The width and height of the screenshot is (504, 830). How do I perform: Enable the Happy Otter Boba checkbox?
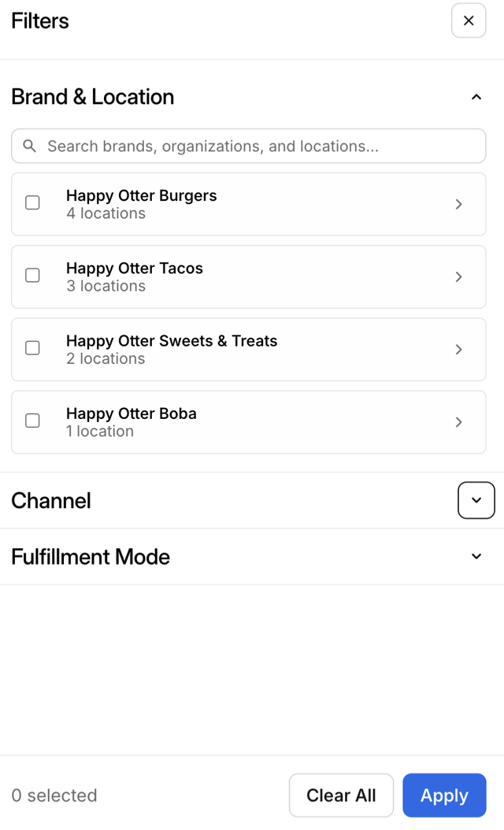coord(32,421)
